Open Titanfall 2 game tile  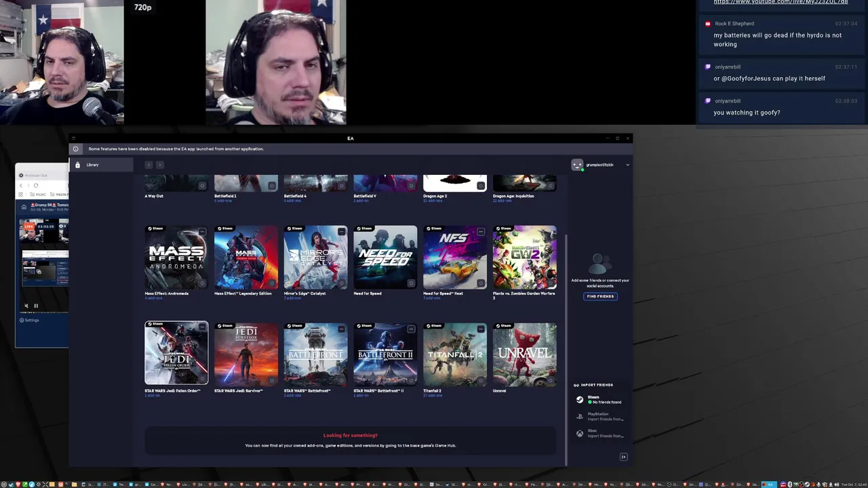pyautogui.click(x=455, y=354)
